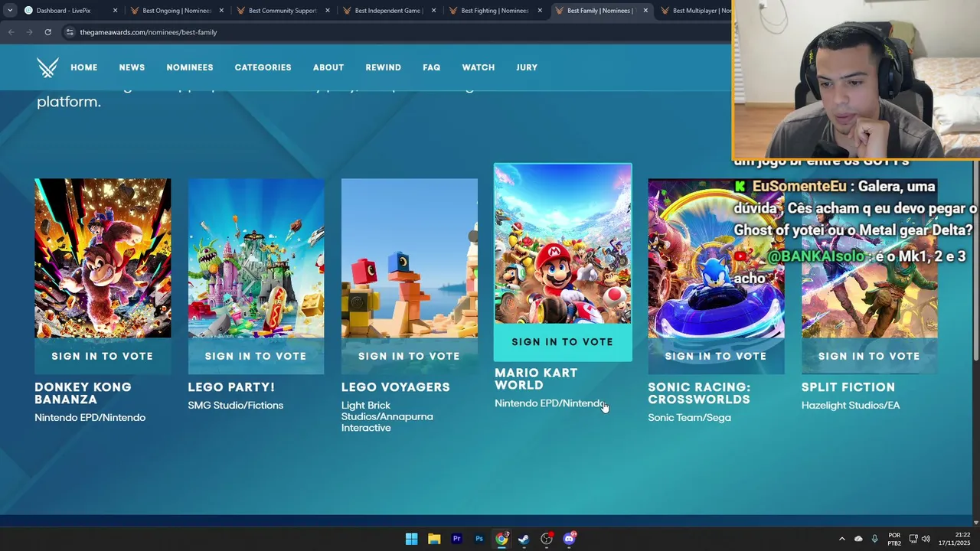This screenshot has width=980, height=551.
Task: Click the browser forward arrow
Action: point(29,32)
